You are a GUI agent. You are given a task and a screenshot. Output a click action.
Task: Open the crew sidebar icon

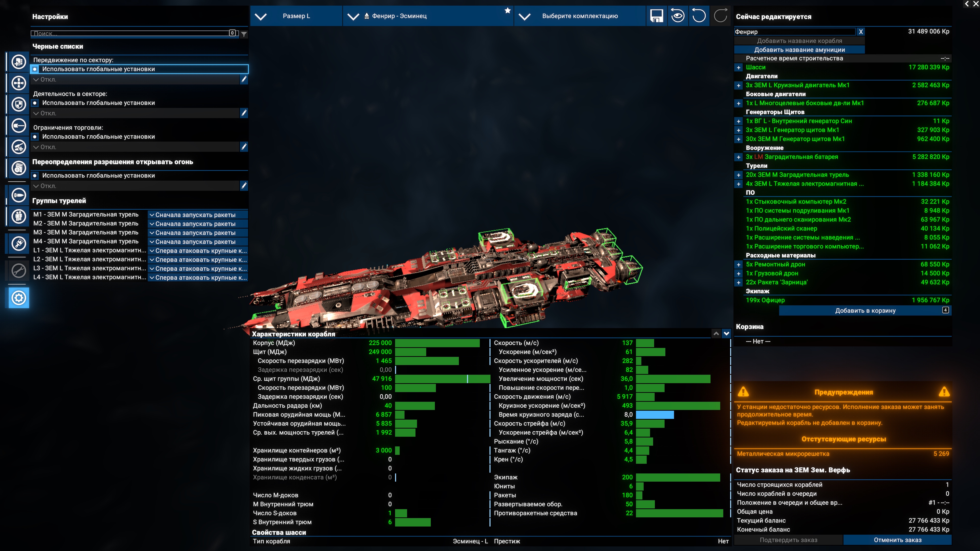coord(19,216)
